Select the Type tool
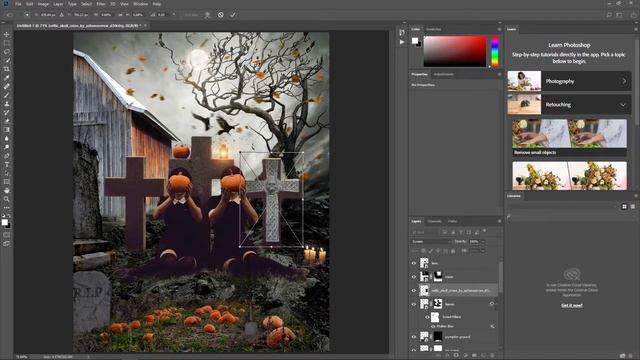This screenshot has height=360, width=640. click(7, 164)
